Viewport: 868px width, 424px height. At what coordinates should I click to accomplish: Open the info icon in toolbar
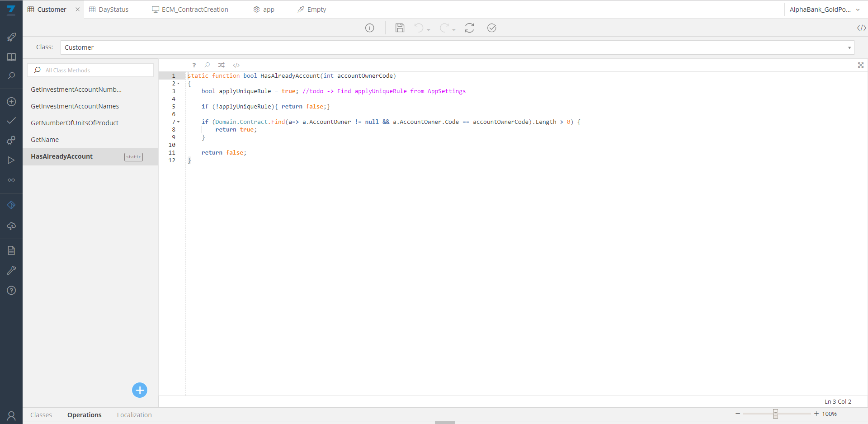(x=369, y=28)
